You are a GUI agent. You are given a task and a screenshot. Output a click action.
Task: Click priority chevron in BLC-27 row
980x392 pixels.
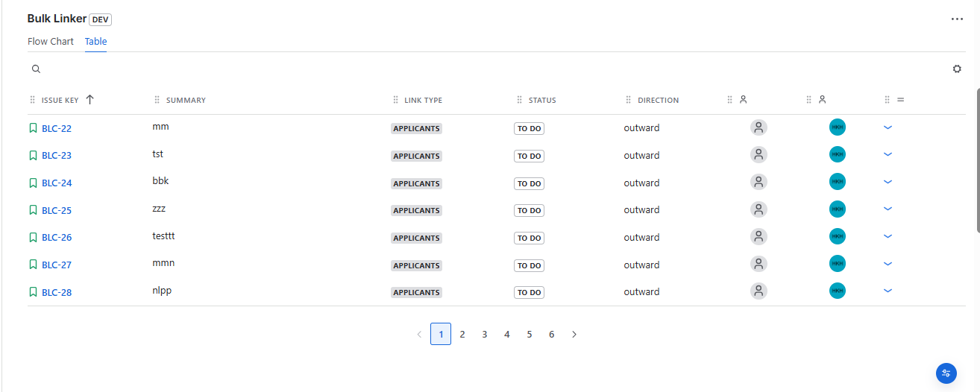[x=888, y=264]
